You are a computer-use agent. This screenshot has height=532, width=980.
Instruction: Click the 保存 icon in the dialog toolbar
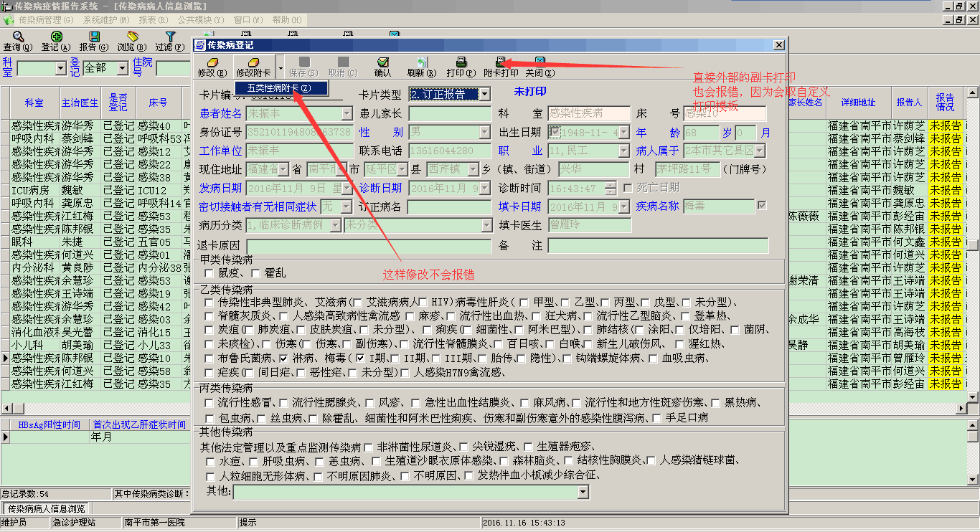coord(303,62)
